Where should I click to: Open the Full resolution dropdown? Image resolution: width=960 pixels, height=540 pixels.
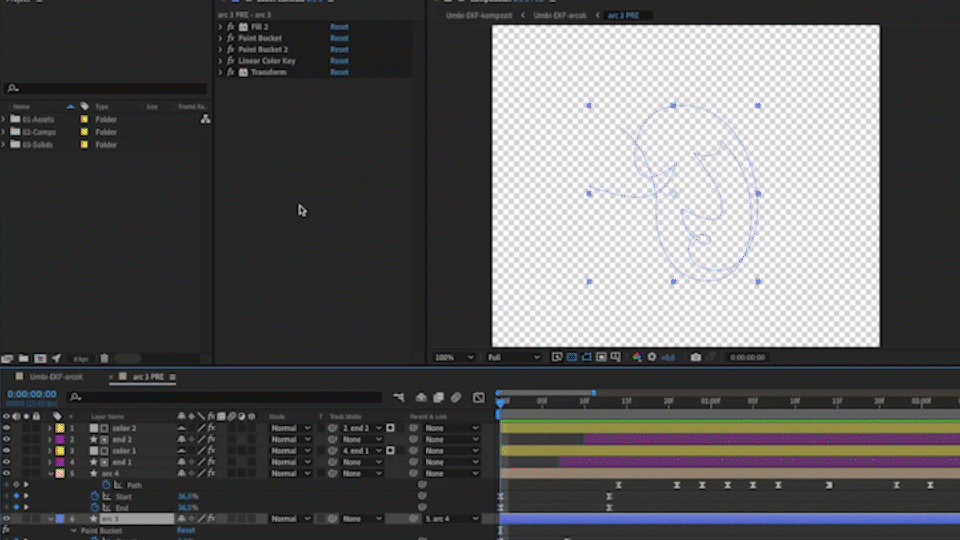(x=513, y=358)
